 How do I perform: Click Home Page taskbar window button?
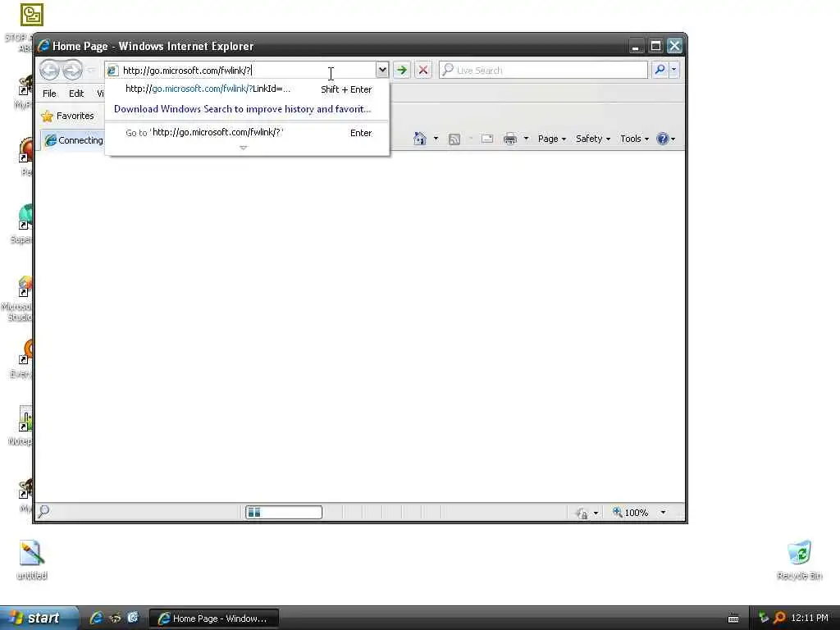tap(214, 619)
